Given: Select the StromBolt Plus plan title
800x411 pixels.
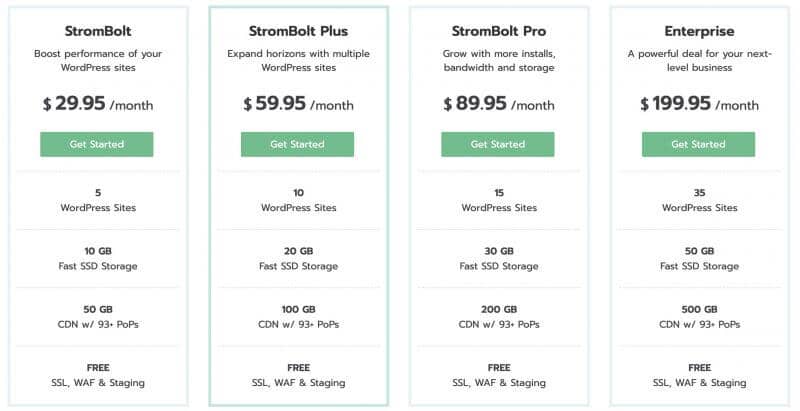Looking at the screenshot, I should pos(298,31).
